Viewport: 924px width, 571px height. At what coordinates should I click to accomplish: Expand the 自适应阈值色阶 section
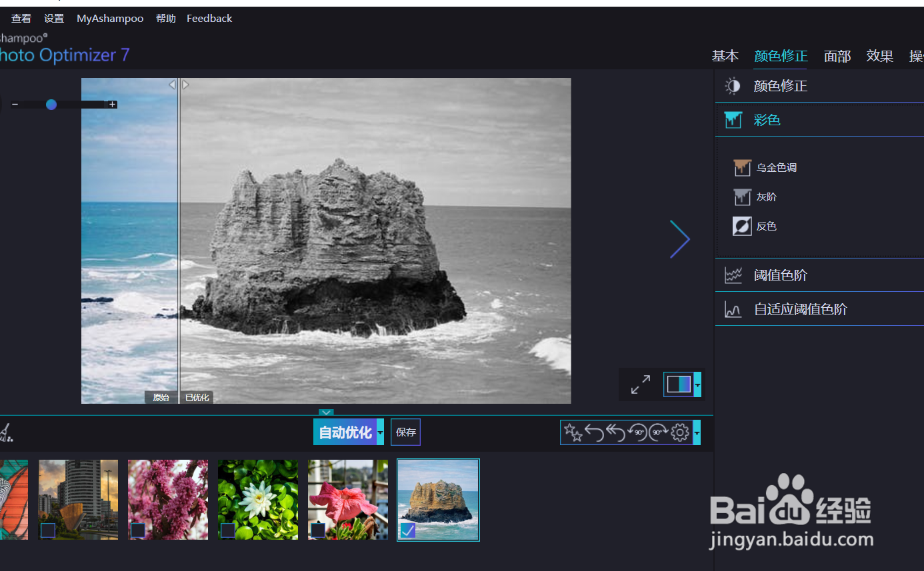click(x=819, y=309)
